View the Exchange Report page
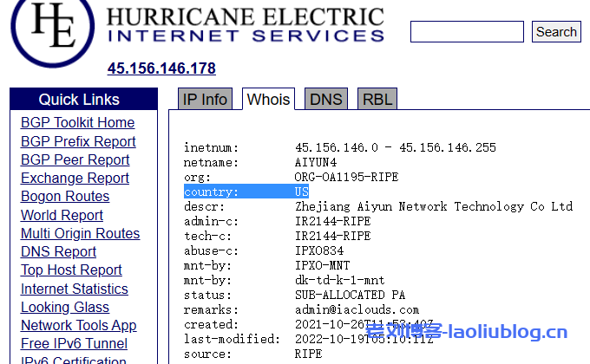 click(x=75, y=178)
